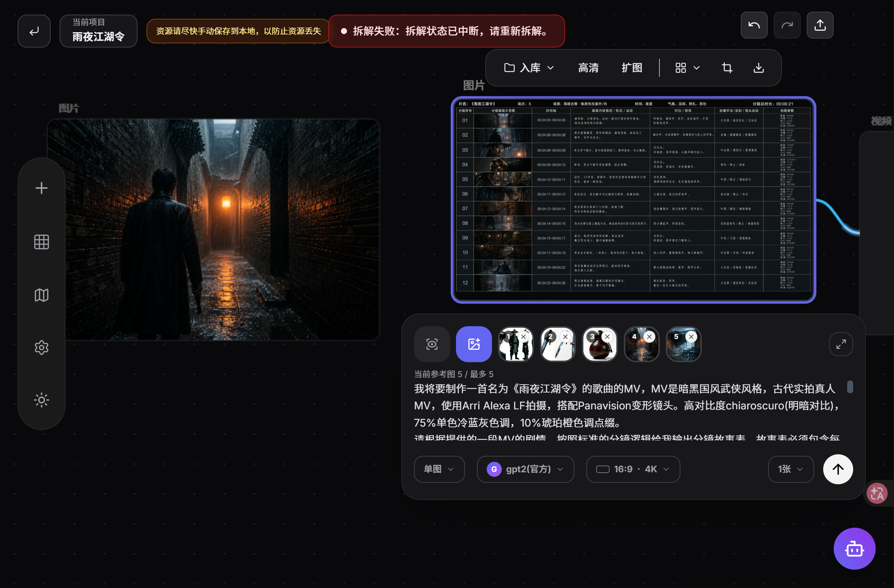Viewport: 894px width, 588px height.
Task: Click the 当前参考图 5 / 最多 5 text
Action: click(x=453, y=375)
